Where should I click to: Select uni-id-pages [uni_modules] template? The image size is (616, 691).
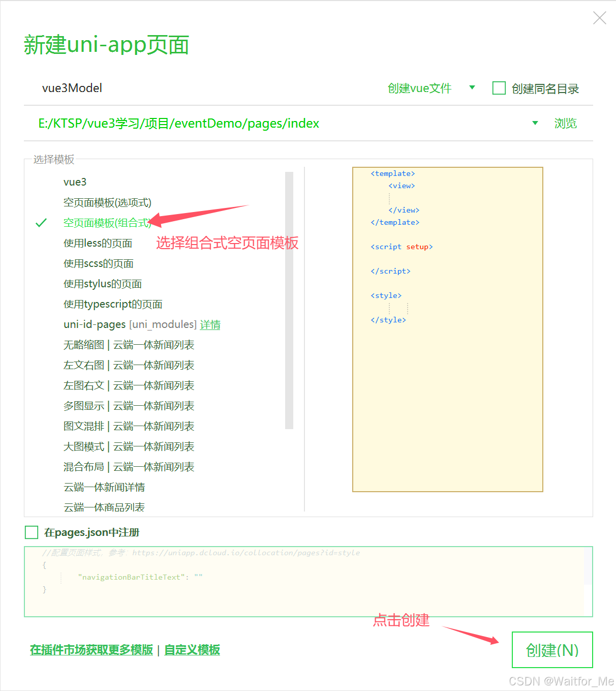pos(130,324)
